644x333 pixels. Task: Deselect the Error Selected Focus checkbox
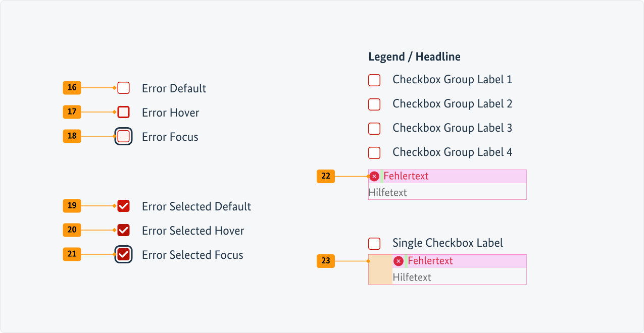pyautogui.click(x=124, y=254)
